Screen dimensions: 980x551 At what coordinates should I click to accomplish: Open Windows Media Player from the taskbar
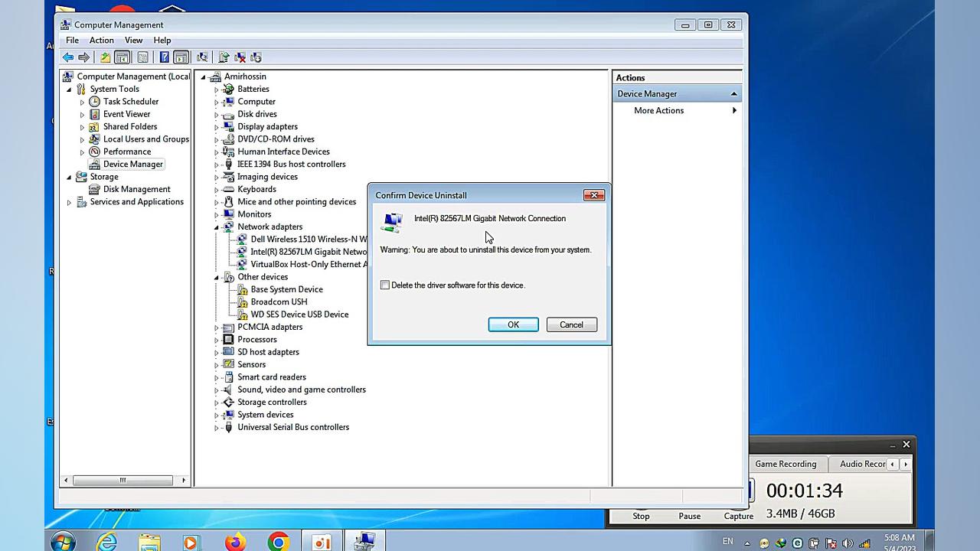tap(191, 542)
